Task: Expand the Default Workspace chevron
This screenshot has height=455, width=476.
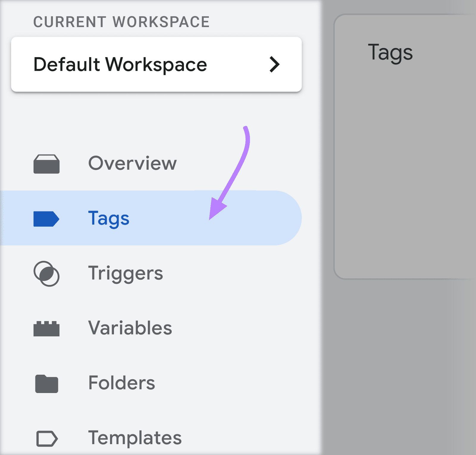Action: click(x=275, y=64)
